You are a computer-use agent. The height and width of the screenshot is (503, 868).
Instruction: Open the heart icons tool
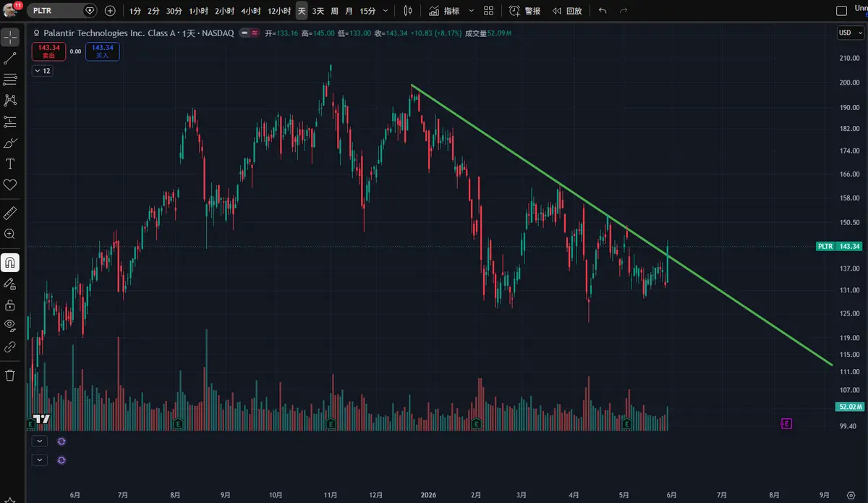click(x=10, y=185)
